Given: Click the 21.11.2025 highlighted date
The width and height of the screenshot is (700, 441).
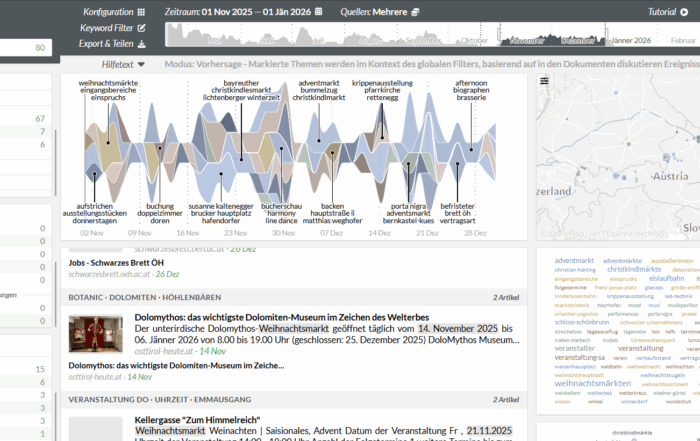Looking at the screenshot, I should point(489,431).
